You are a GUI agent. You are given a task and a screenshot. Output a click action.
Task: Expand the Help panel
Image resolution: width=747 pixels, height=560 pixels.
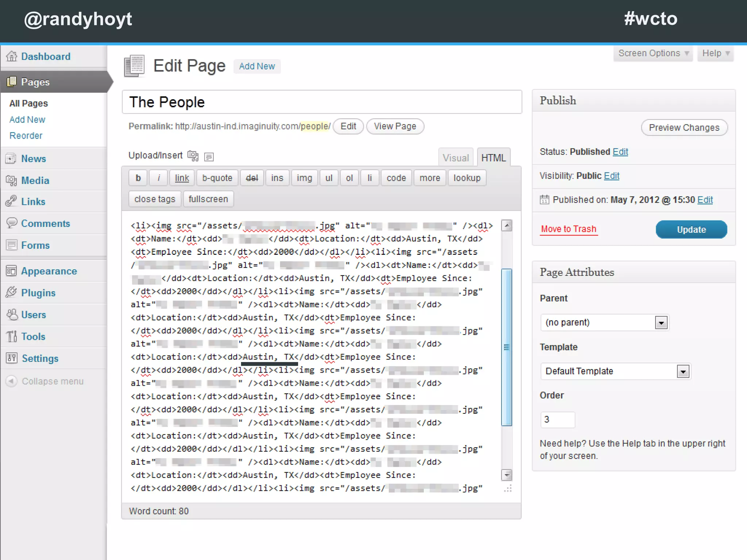(x=715, y=54)
